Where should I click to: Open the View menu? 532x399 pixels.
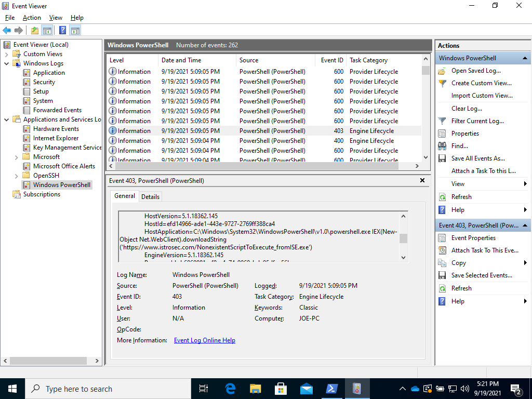(56, 18)
